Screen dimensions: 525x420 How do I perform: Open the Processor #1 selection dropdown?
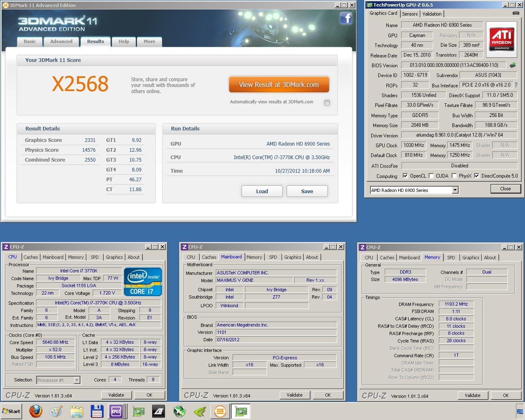point(77,380)
